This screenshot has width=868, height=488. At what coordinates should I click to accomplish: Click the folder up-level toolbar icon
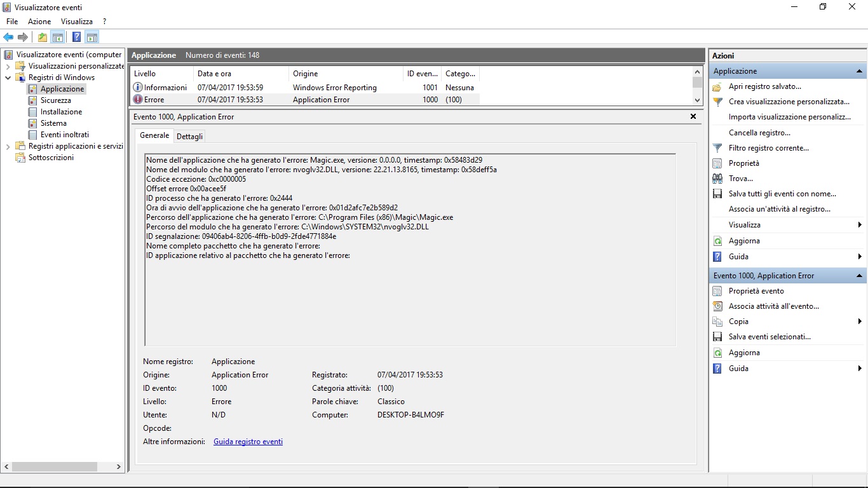[43, 37]
